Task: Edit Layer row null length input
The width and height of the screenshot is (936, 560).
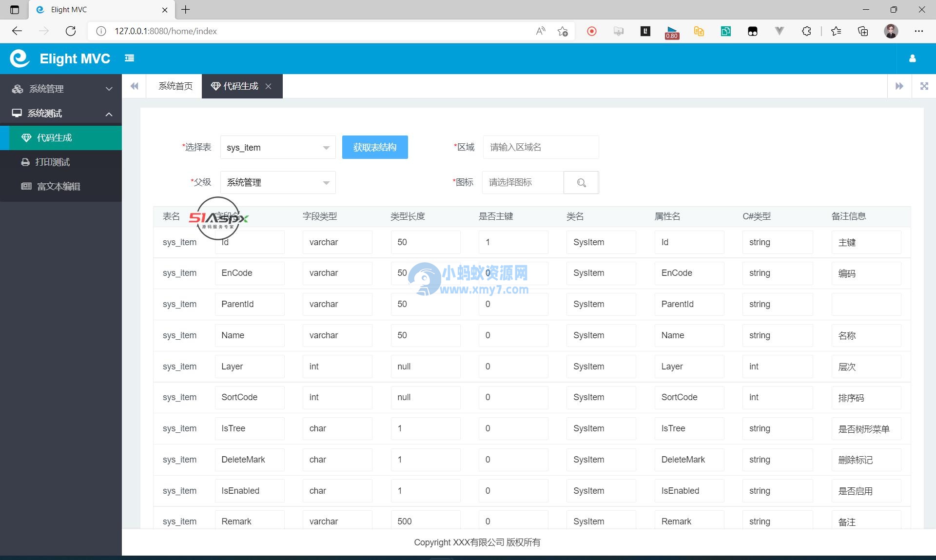Action: point(425,367)
